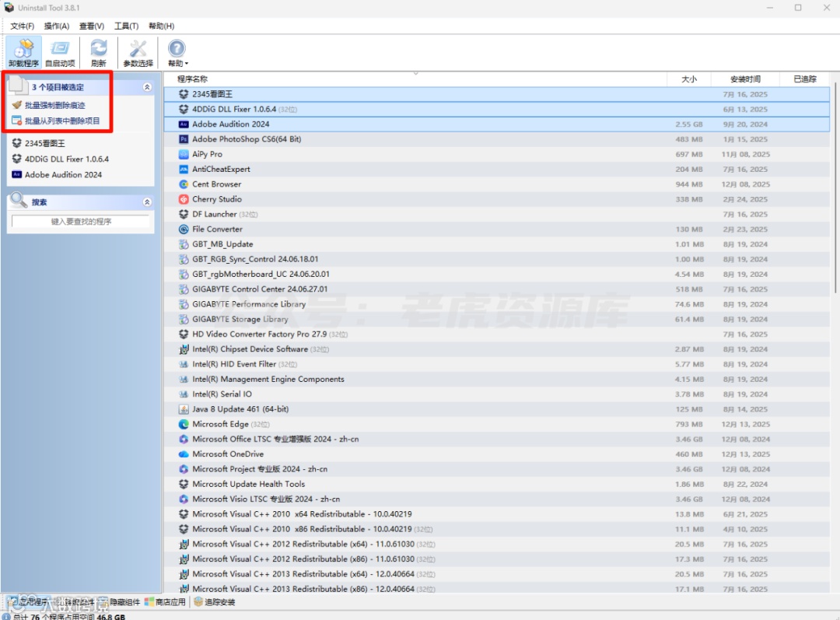The width and height of the screenshot is (840, 620).
Task: Click the Microsoft Update Health Tools icon
Action: tap(184, 485)
